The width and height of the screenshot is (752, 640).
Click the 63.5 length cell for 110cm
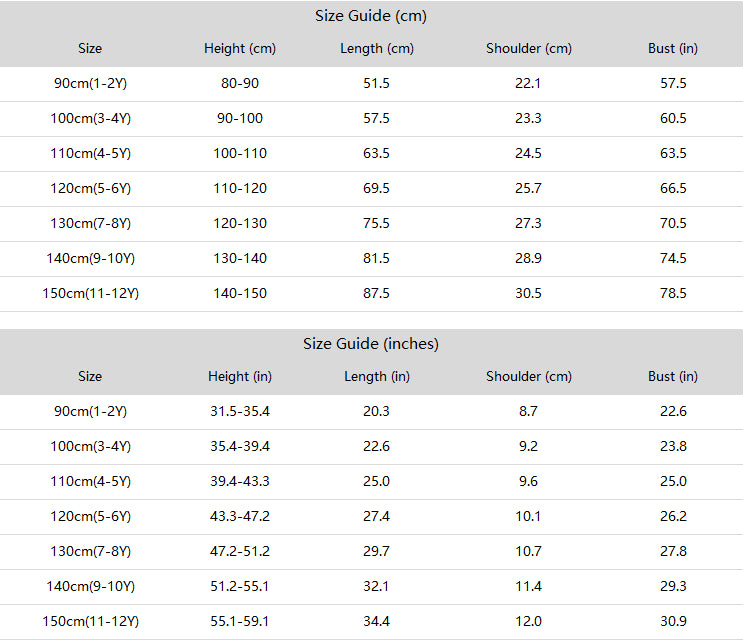tap(376, 154)
